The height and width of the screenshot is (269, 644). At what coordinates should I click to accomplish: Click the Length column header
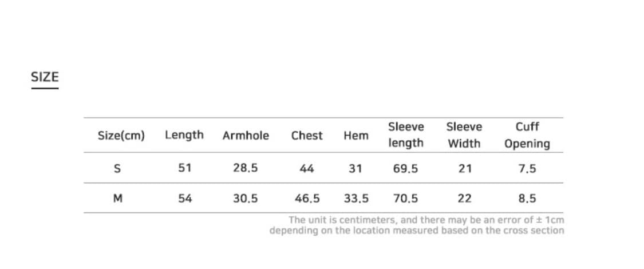184,135
